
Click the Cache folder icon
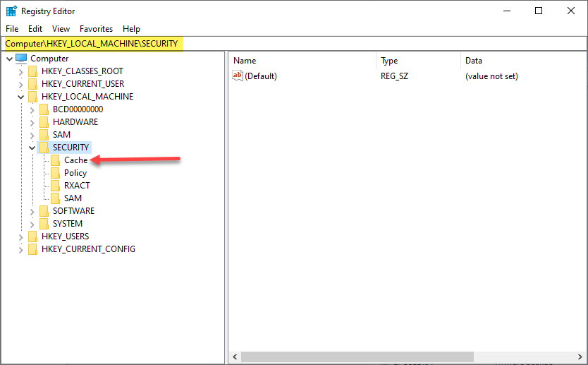coord(56,160)
